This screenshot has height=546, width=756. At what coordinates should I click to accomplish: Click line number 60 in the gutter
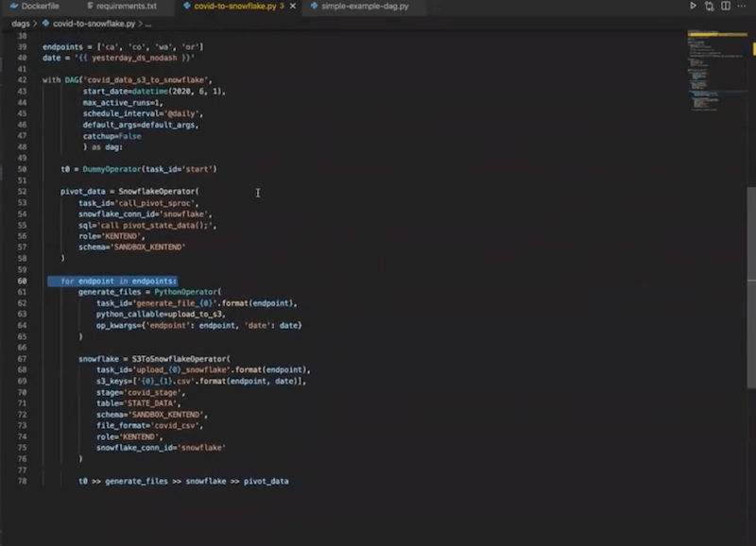pos(22,282)
